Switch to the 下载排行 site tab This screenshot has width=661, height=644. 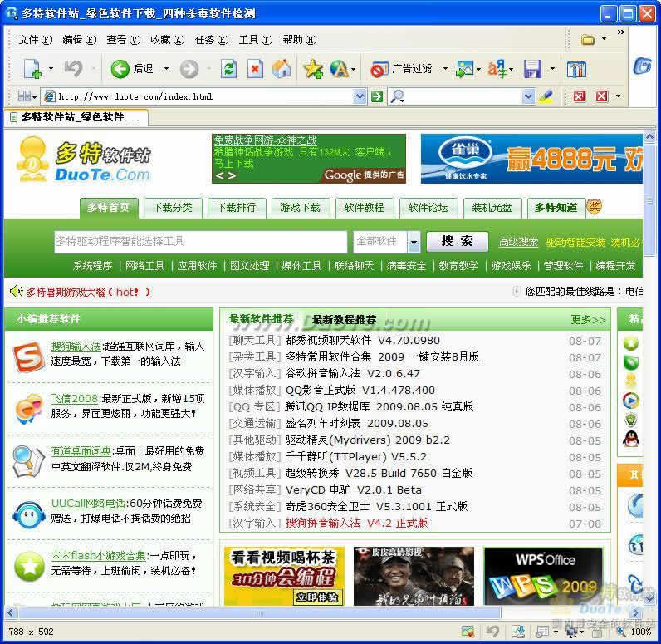point(236,207)
